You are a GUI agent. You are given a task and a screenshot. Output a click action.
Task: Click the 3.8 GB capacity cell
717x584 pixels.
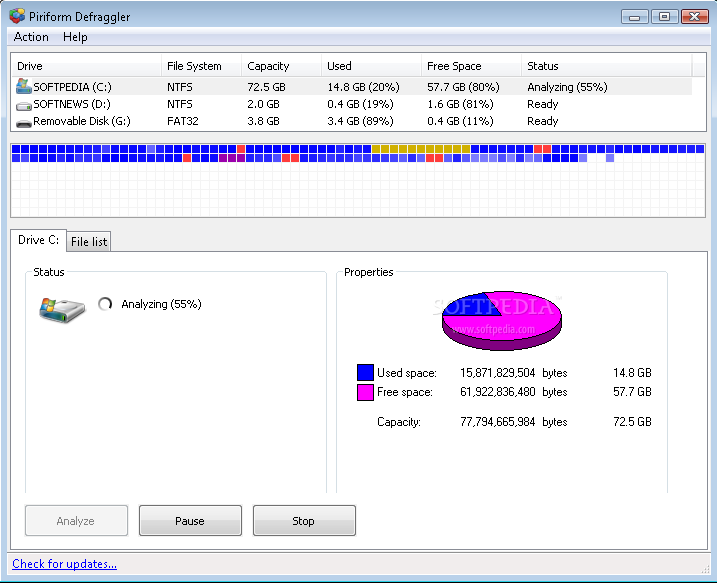[263, 121]
